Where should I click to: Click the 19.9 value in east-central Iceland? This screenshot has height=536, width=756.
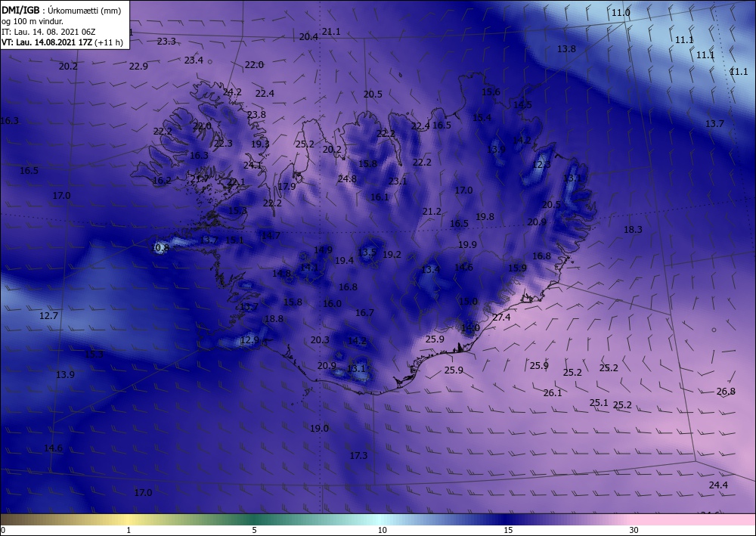pos(467,244)
